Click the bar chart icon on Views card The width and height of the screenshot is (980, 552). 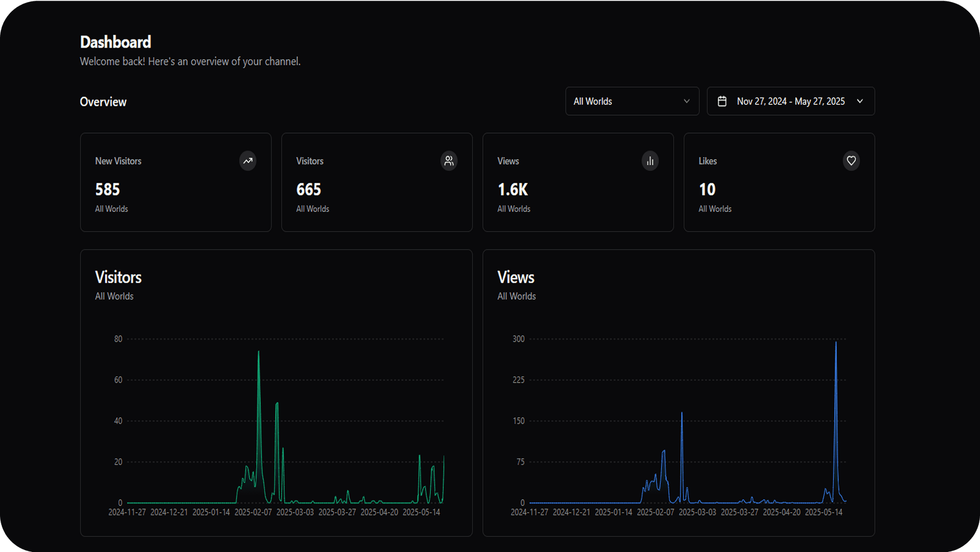[x=650, y=161]
